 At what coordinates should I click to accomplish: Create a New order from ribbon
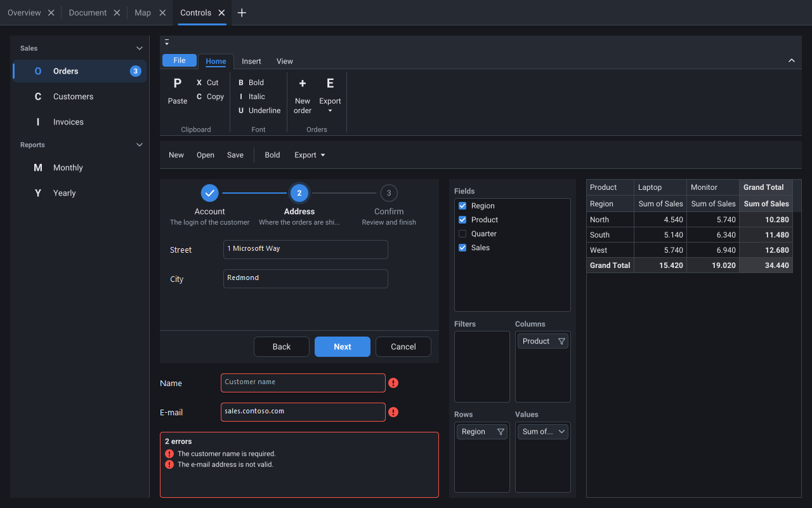pyautogui.click(x=303, y=97)
